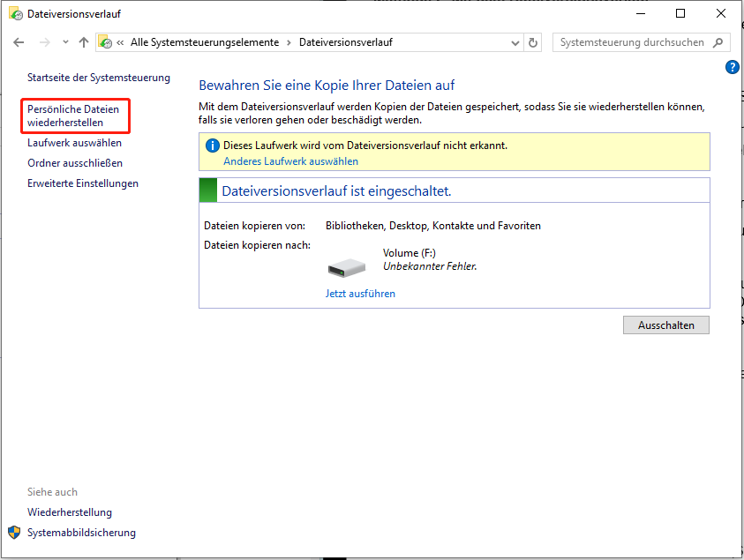Click the Dateiversionsverlauf address bar icon

pyautogui.click(x=105, y=42)
